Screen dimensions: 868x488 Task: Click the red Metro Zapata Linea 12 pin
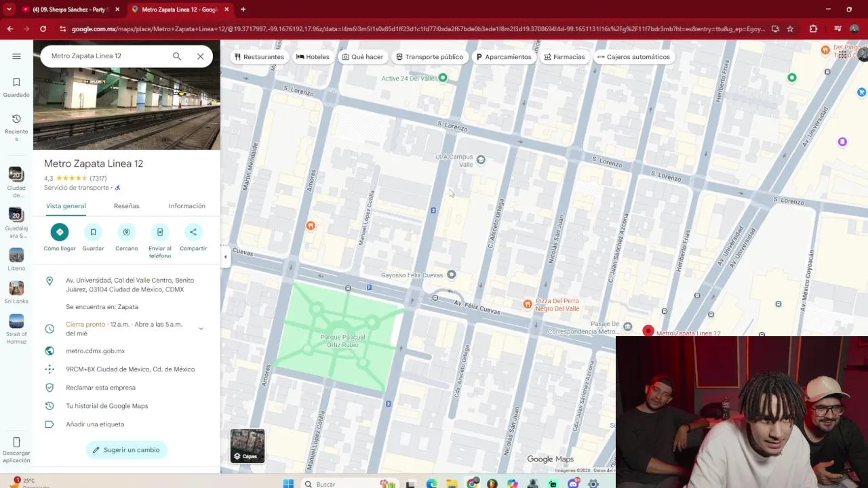coord(648,331)
